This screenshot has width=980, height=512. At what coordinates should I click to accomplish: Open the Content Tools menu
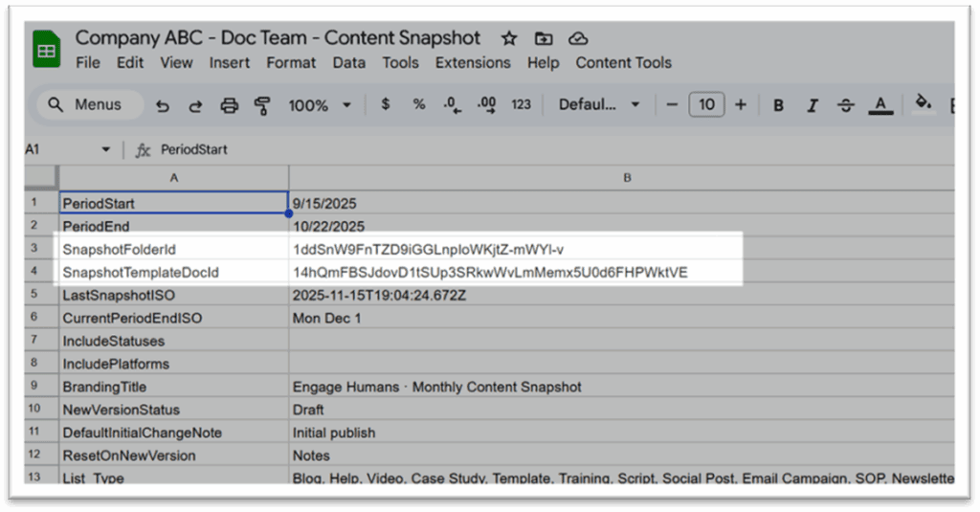[x=623, y=63]
